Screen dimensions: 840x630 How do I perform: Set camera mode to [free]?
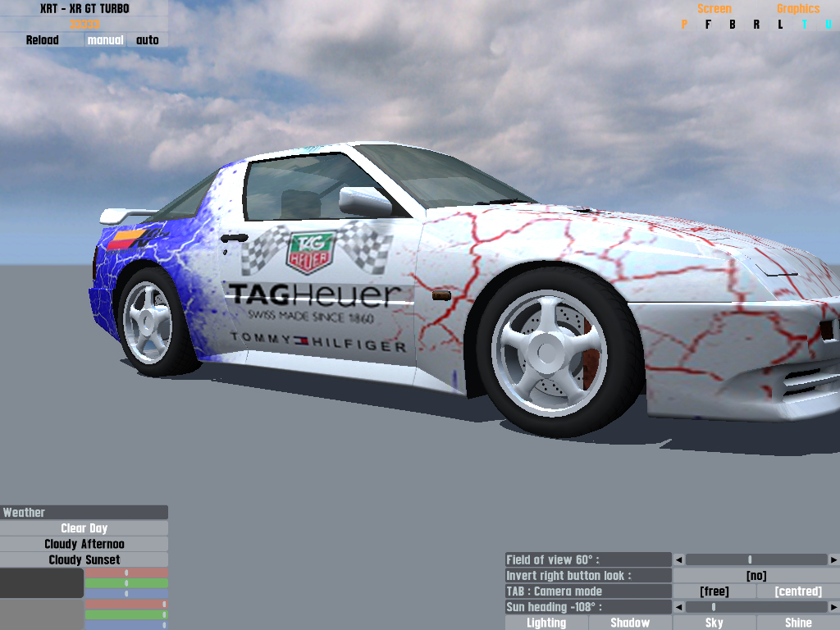[x=714, y=591]
